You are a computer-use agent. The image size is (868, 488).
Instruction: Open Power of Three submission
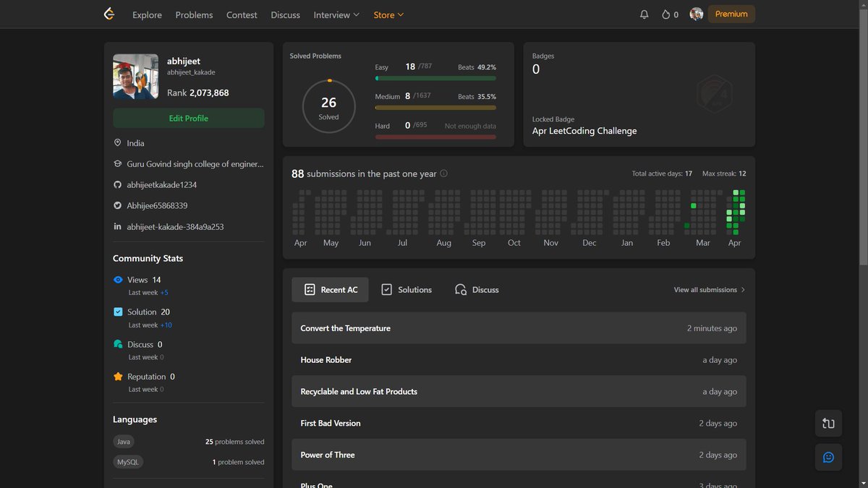[519, 455]
